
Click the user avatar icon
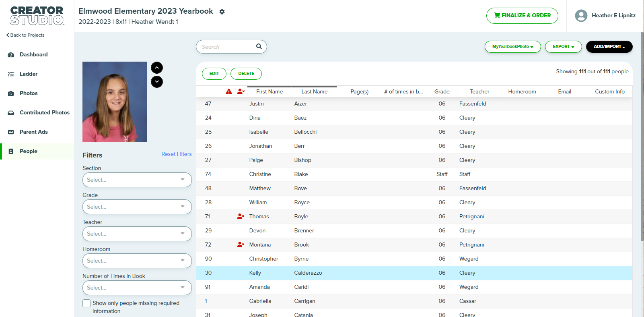[x=581, y=16]
